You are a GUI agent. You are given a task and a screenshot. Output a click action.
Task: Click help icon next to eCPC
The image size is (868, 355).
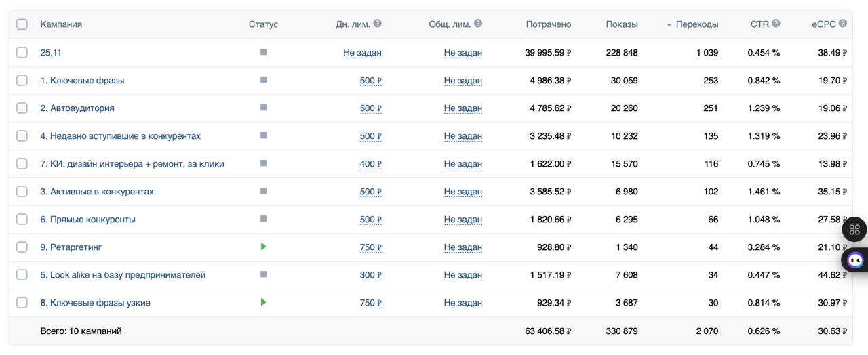(x=842, y=23)
